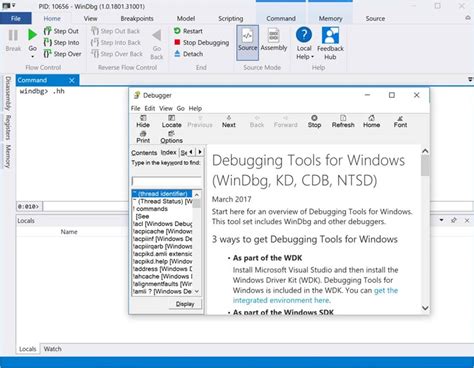Screen dimensions: 474x368
Task: Open the Scripting ribbon tab
Action: (231, 18)
